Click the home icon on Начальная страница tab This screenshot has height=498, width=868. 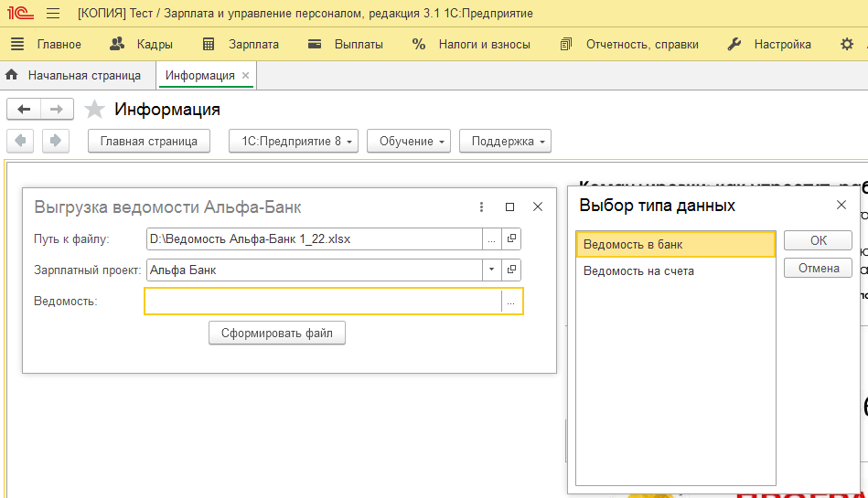[12, 75]
